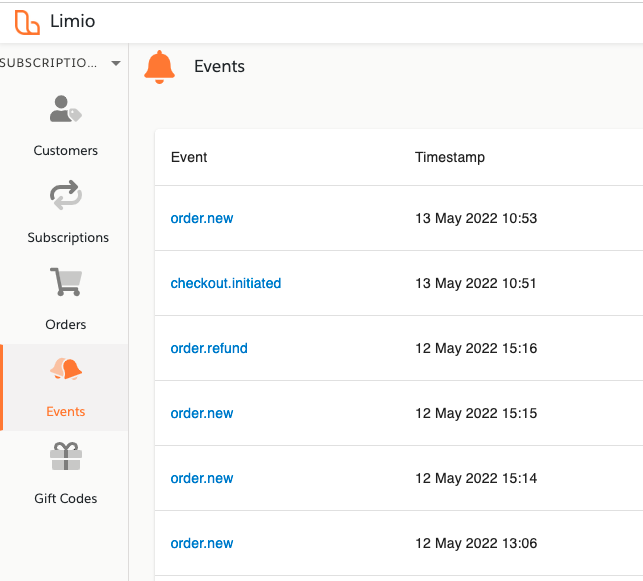Go to the Subscriptions sidebar label
Screen dimensions: 643x581
click(68, 238)
